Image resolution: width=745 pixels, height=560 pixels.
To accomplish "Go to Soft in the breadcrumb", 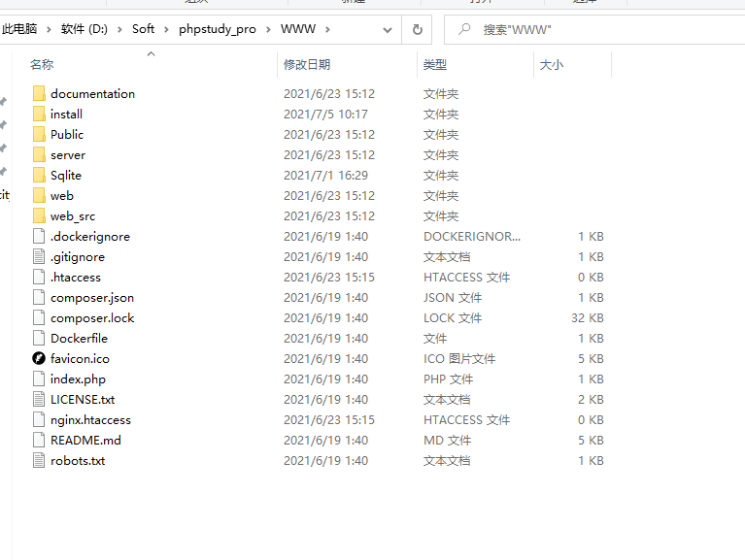I will [x=143, y=29].
